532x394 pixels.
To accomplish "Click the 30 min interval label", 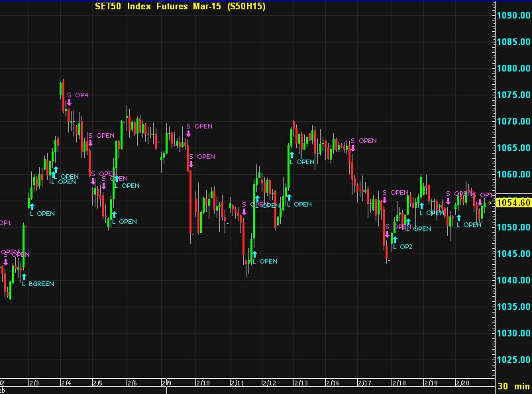I will tap(513, 386).
